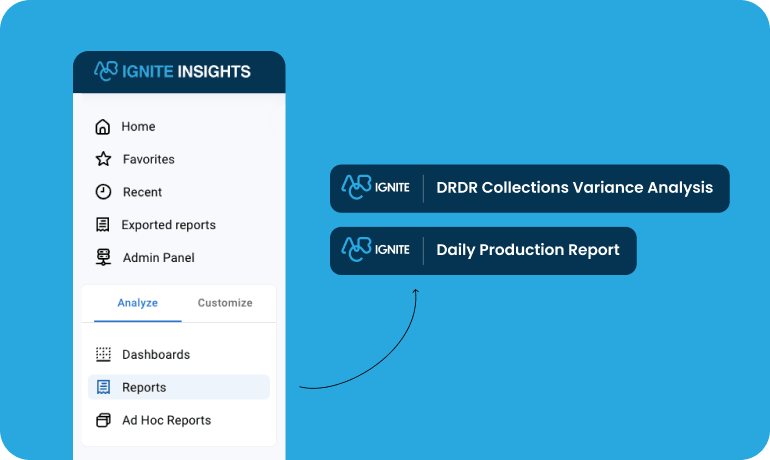Select the Home text label
This screenshot has height=460, width=770.
pyautogui.click(x=138, y=127)
